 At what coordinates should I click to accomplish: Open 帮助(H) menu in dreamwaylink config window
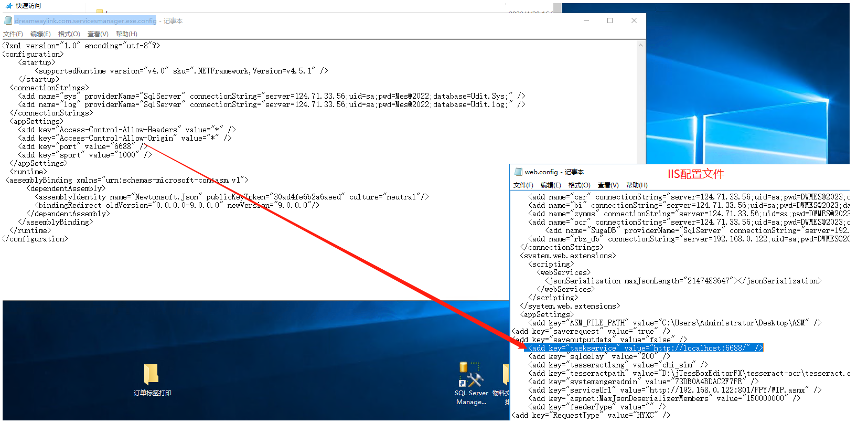click(x=126, y=34)
